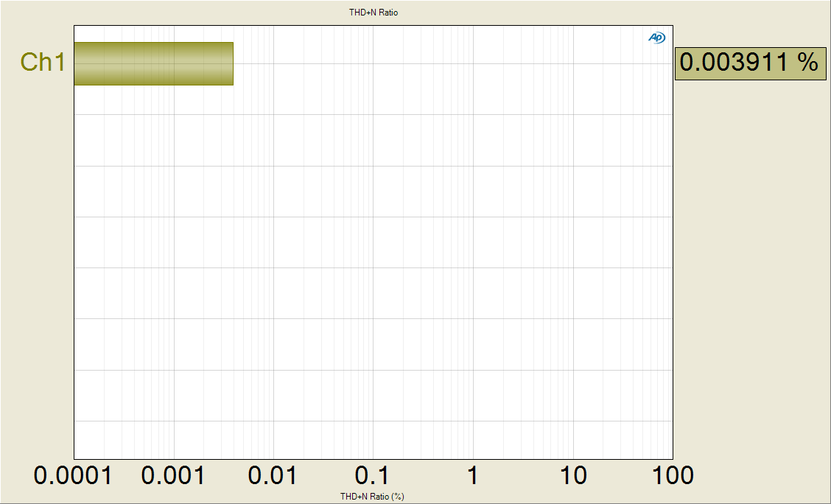This screenshot has height=504, width=831.
Task: Click the 0.0001 axis value
Action: coord(73,475)
